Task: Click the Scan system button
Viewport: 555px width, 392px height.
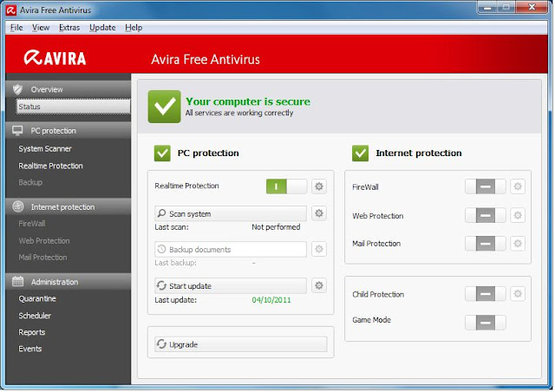Action: pyautogui.click(x=231, y=213)
